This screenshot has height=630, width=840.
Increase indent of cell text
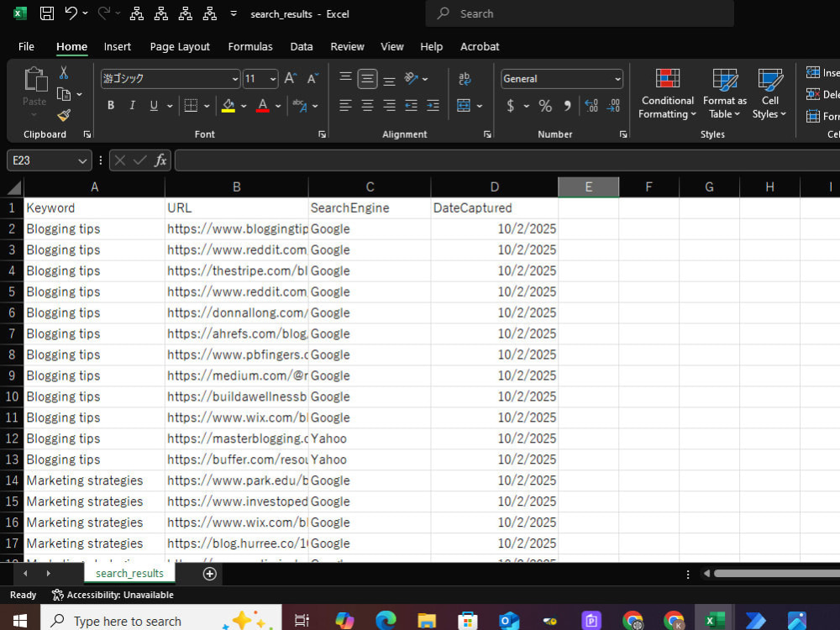coord(433,106)
